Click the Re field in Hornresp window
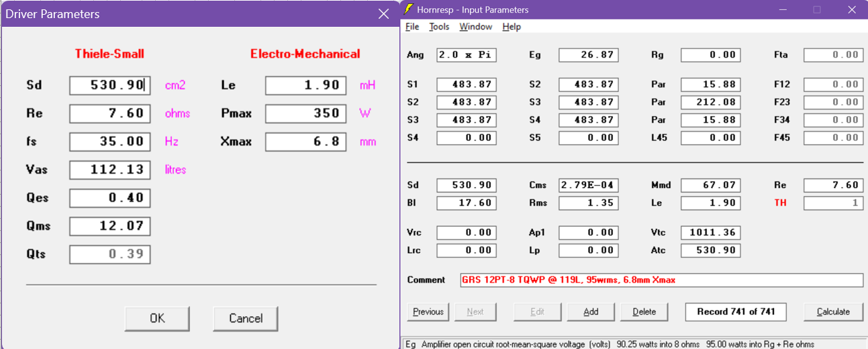This screenshot has height=349, width=868. tap(833, 185)
